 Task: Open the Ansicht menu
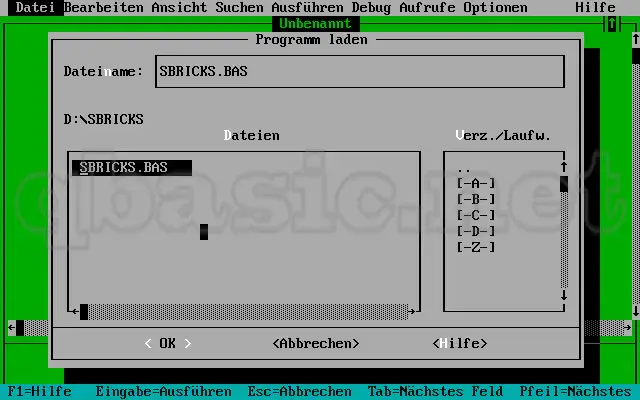point(179,7)
